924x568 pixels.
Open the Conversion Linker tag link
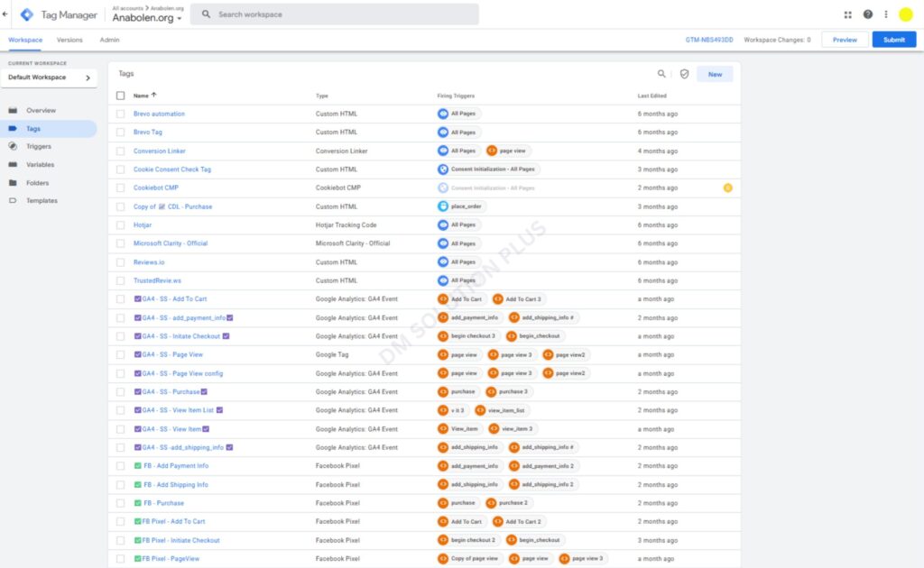[160, 151]
